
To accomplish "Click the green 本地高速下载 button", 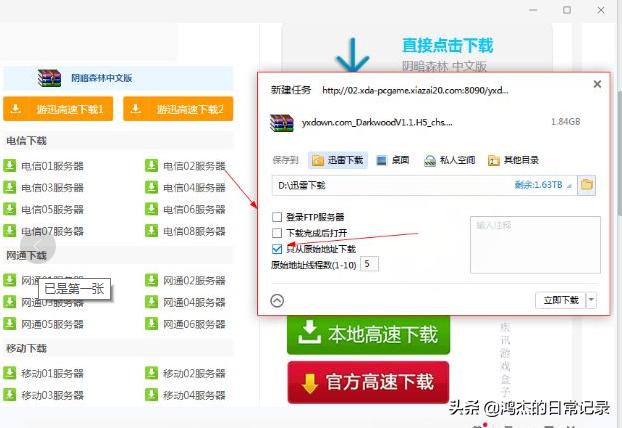I will pos(368,335).
